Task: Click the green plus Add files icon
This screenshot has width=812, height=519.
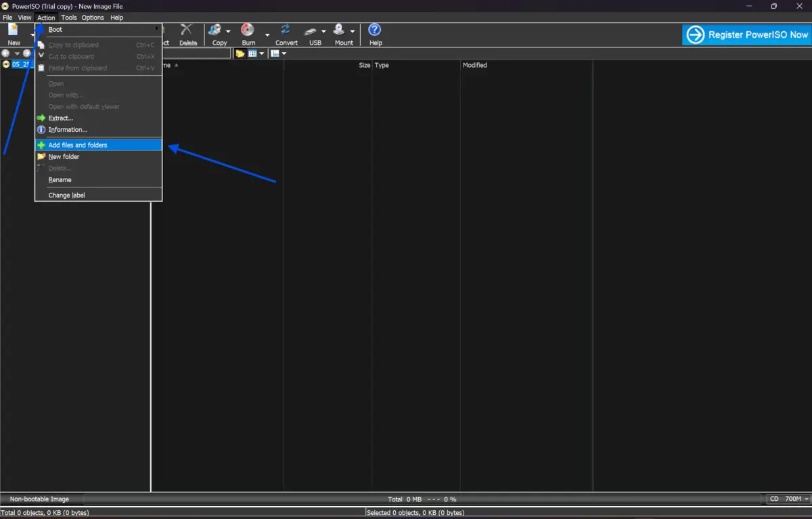Action: [41, 145]
